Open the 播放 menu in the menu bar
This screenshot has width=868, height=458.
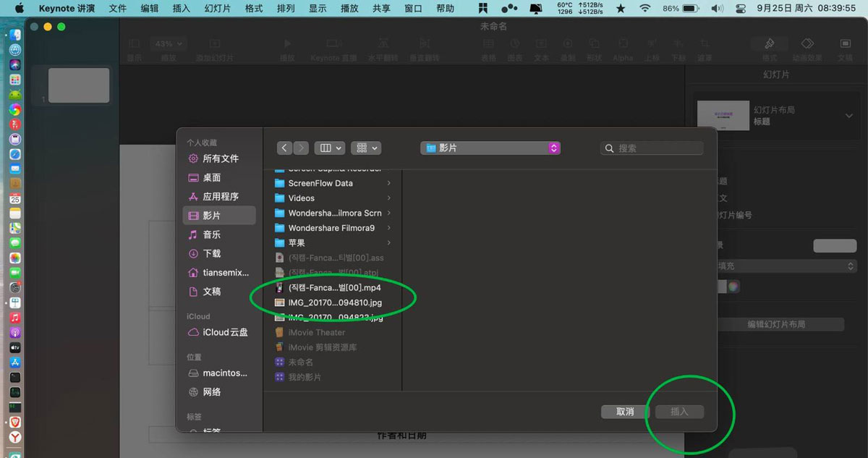click(349, 9)
